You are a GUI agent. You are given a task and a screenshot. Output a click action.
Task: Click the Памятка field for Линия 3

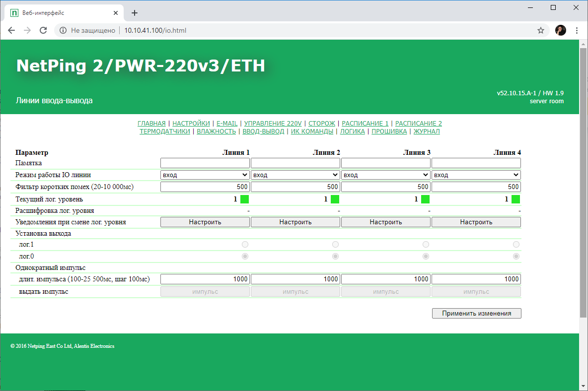point(386,163)
